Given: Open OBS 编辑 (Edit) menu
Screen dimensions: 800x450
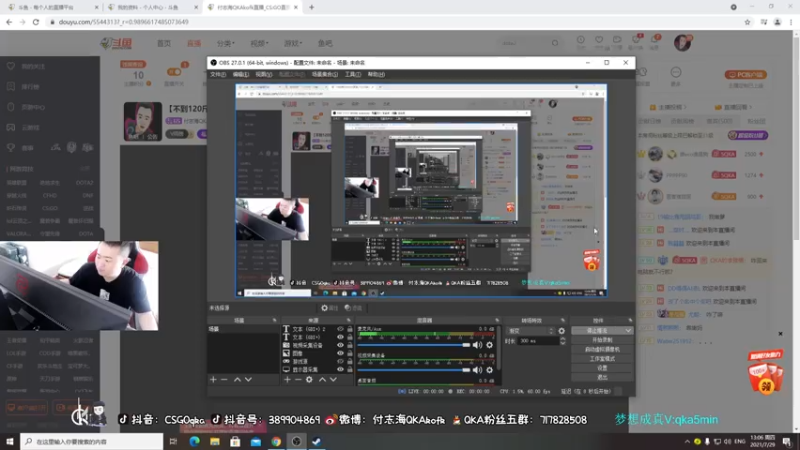Looking at the screenshot, I should 241,74.
